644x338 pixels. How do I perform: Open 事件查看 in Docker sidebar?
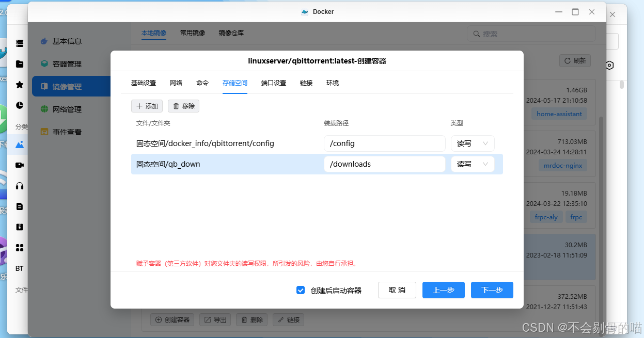[61, 132]
